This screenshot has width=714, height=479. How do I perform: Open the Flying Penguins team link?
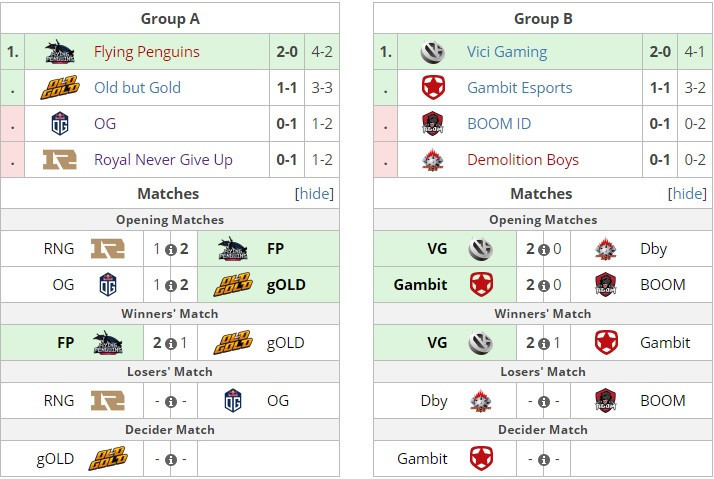pos(147,51)
